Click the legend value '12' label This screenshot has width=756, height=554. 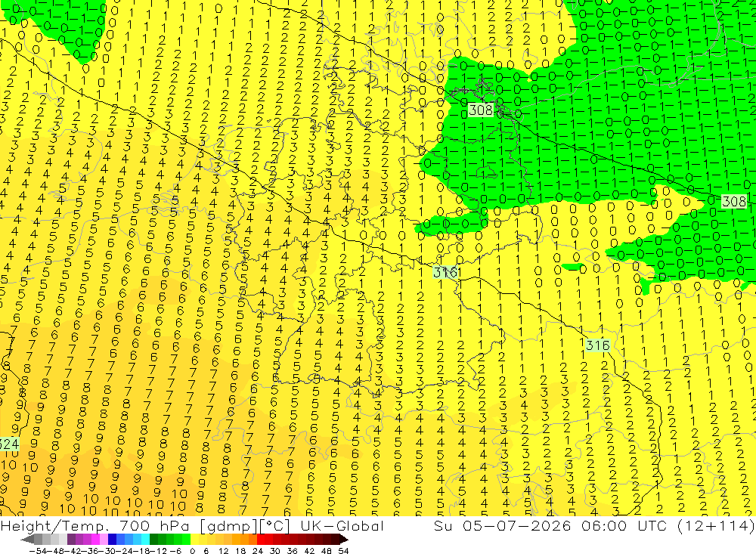point(223,551)
